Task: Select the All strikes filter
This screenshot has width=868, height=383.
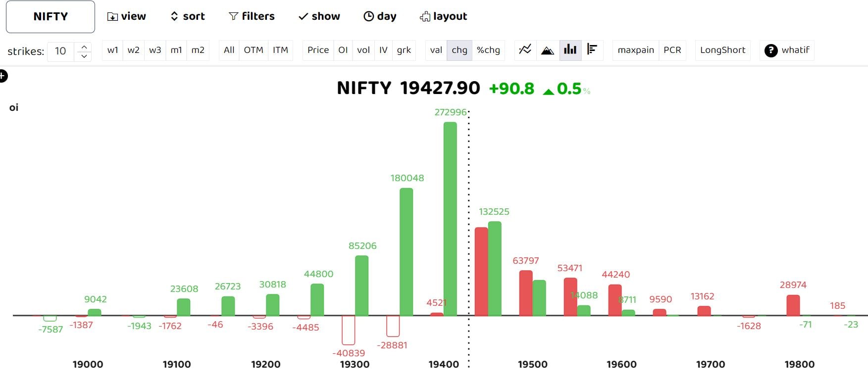Action: click(229, 50)
